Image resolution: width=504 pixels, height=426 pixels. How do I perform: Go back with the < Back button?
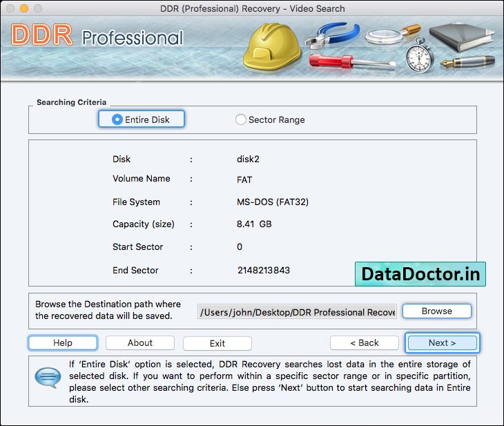[x=364, y=342]
